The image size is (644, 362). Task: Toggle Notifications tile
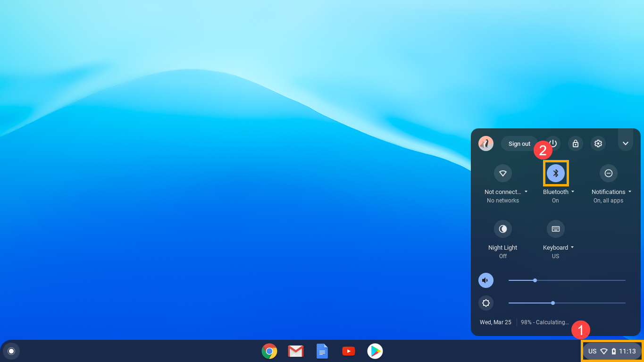[608, 173]
